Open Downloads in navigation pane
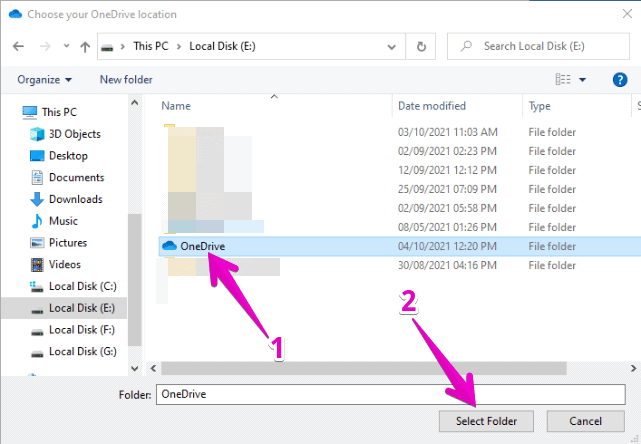 (x=76, y=199)
